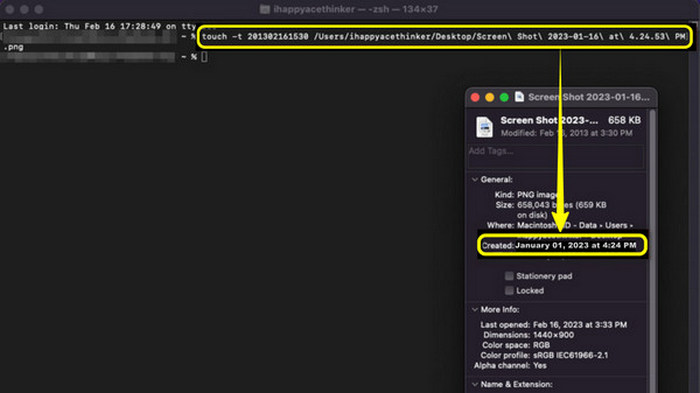The image size is (700, 393).
Task: Click the Add Tags field
Action: 556,156
